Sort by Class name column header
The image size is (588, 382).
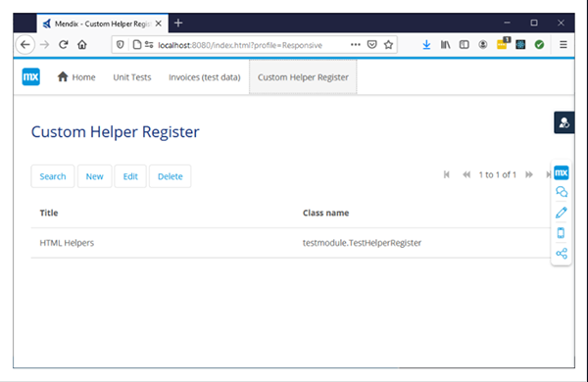(x=326, y=213)
